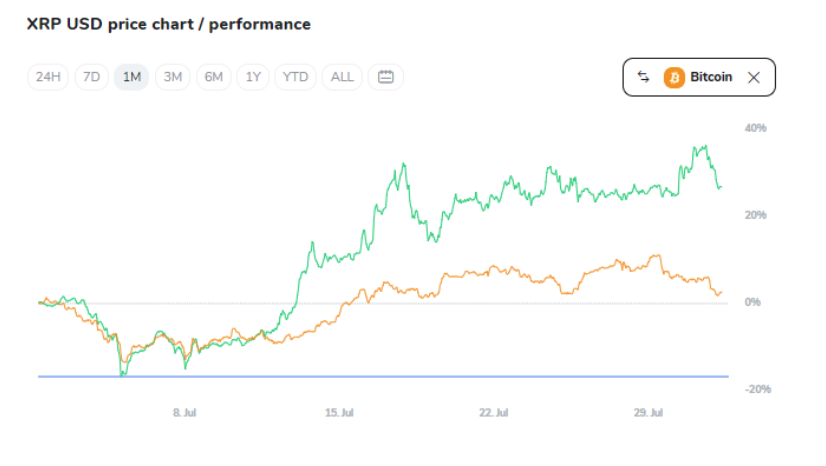Click the green XRP line peak
Viewport: 826px width, 466px height.
[x=705, y=147]
